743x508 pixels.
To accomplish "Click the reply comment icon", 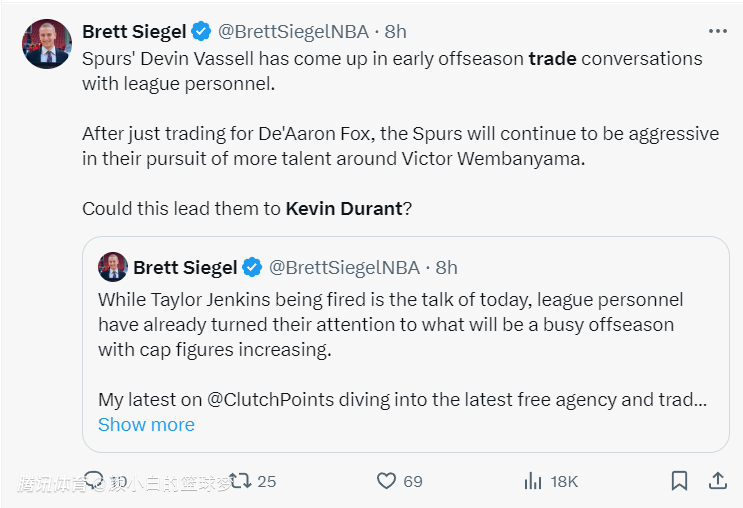I will coord(93,481).
